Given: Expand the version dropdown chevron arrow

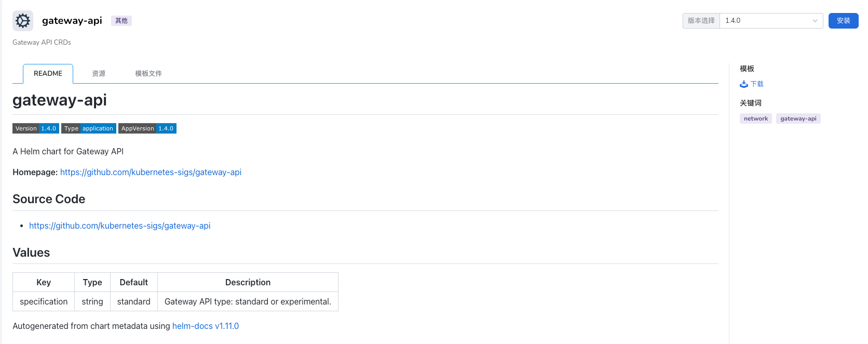Looking at the screenshot, I should 815,21.
